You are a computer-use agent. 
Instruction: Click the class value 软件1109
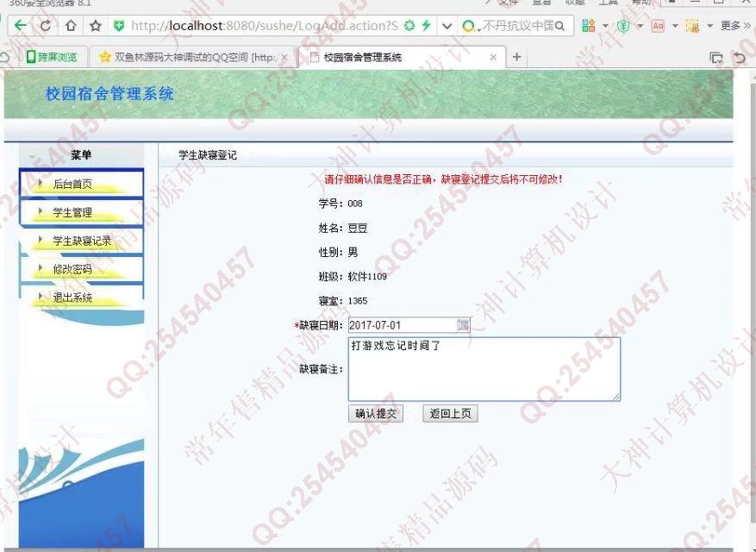pos(367,277)
